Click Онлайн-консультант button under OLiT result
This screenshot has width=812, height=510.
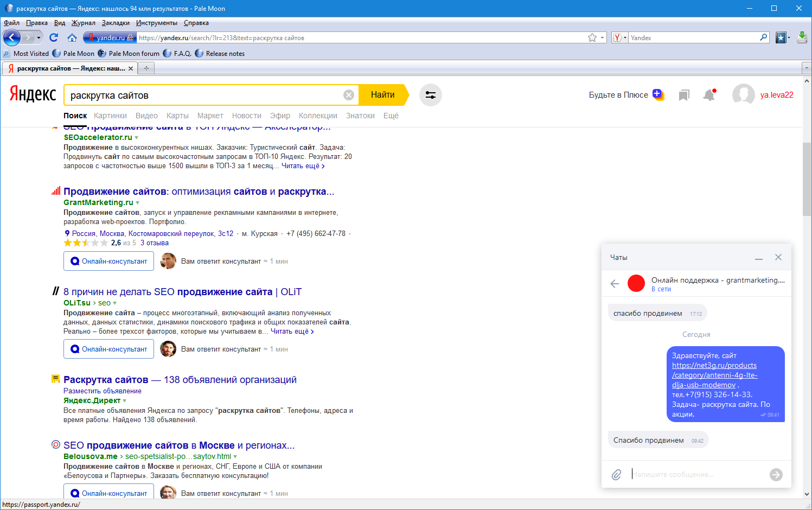point(108,349)
